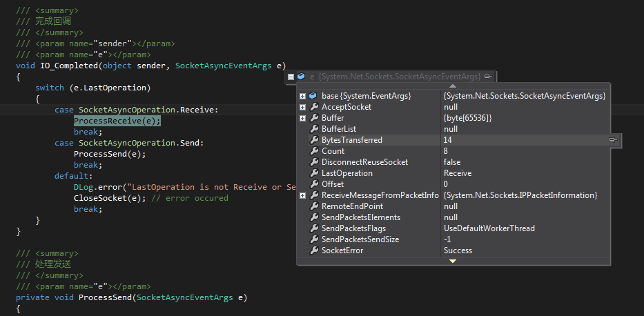Select the Count value 8
The image size is (644, 316).
[x=446, y=151]
